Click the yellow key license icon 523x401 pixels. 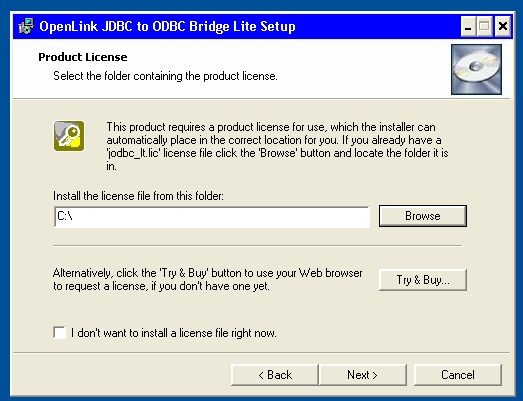pyautogui.click(x=69, y=136)
